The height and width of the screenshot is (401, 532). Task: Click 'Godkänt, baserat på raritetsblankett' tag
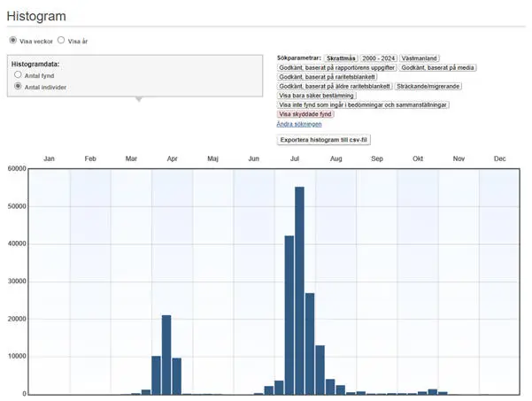point(327,77)
